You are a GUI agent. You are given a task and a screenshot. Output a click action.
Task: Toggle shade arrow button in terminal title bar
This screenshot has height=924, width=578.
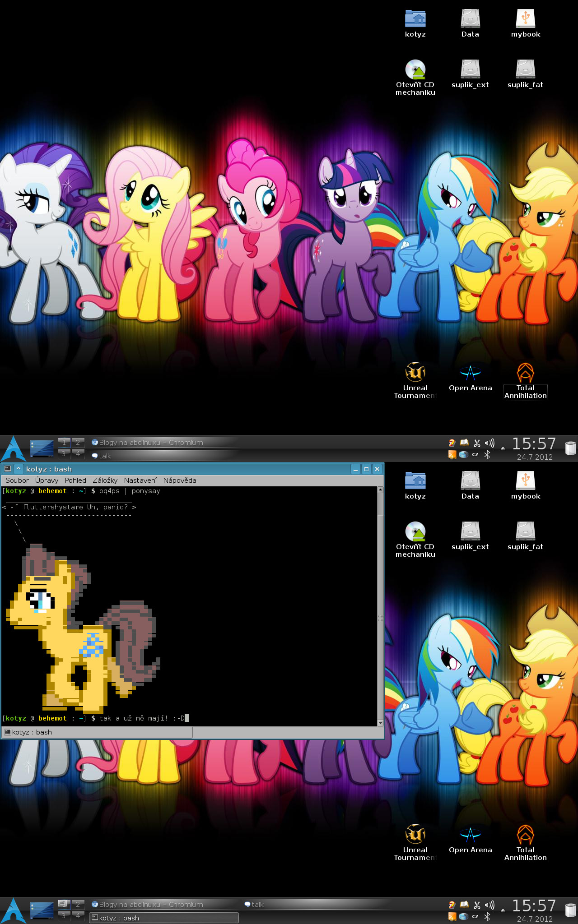pos(19,469)
